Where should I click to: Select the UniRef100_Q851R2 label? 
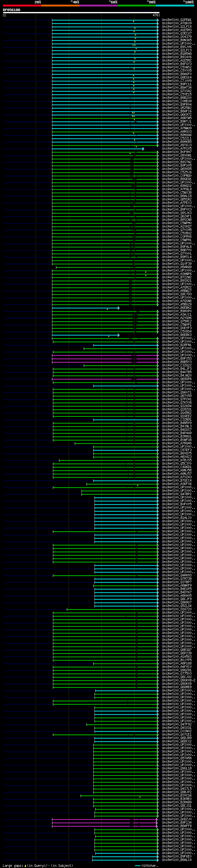(176, 199)
